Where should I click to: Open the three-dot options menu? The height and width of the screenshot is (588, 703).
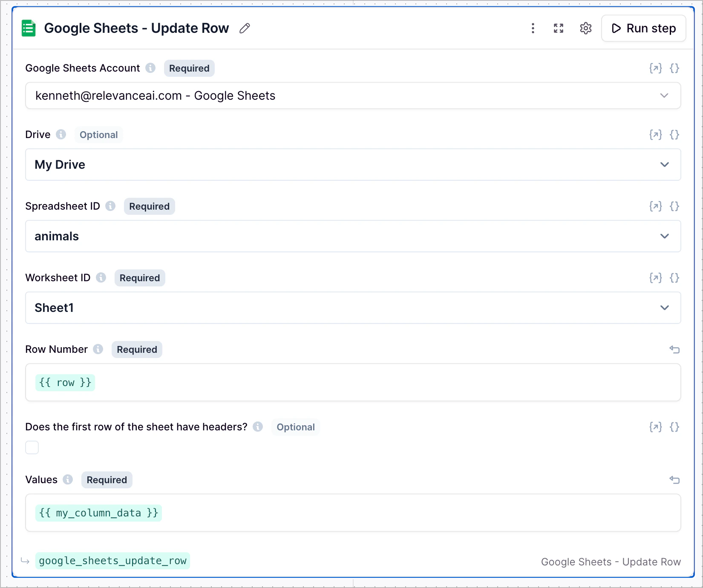533,28
